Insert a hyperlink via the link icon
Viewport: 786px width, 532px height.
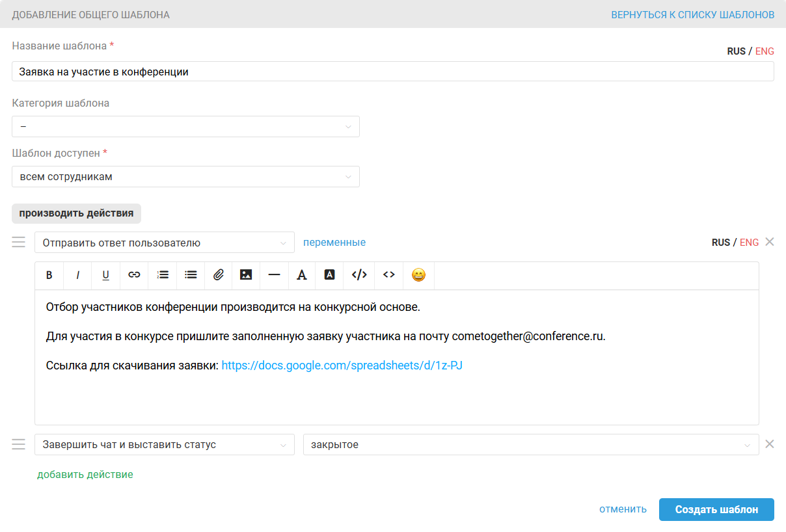134,275
